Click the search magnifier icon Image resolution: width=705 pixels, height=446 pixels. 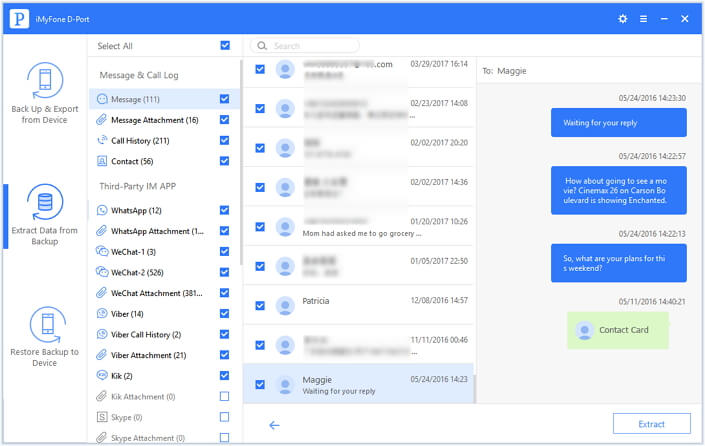(x=262, y=46)
